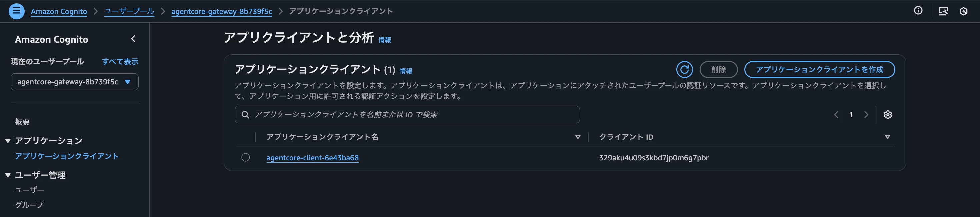Refresh the application clients list
Image resolution: width=980 pixels, height=217 pixels.
pos(685,70)
